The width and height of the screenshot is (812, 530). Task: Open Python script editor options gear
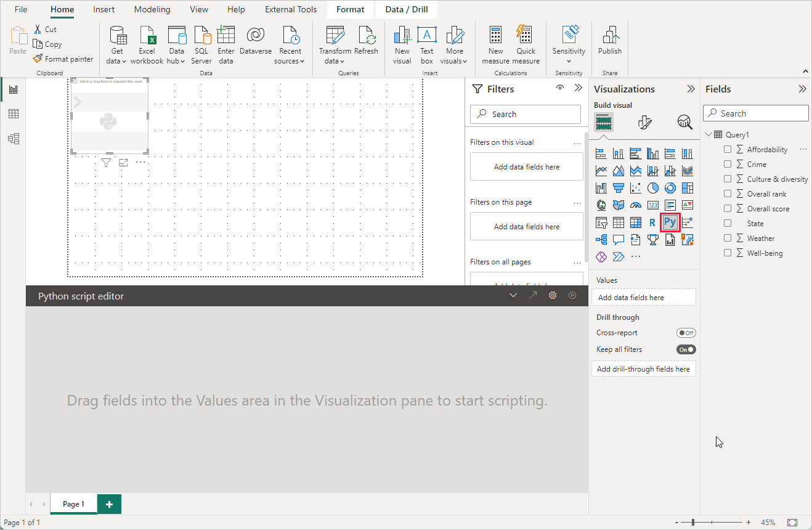point(552,295)
